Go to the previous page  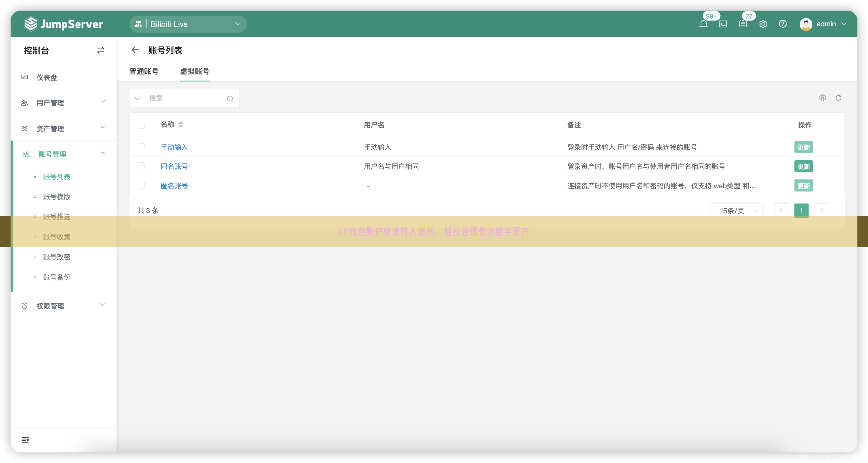tap(781, 210)
